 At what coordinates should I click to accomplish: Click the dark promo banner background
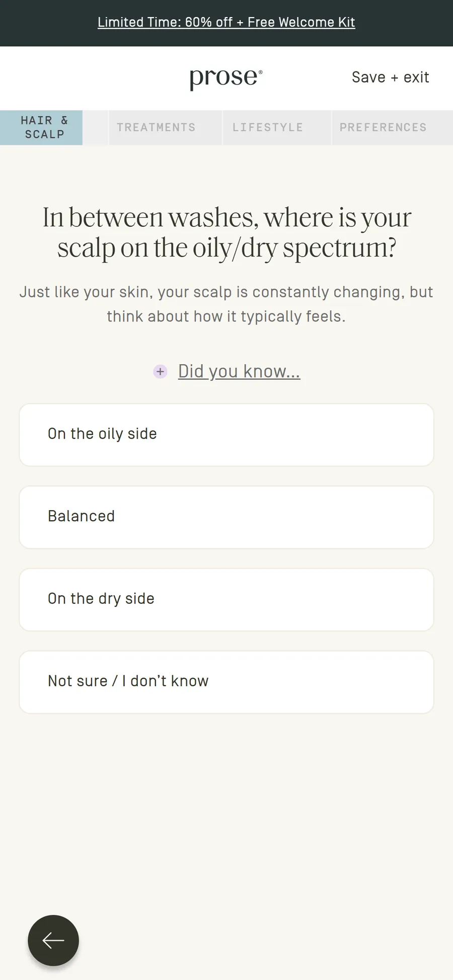(50, 23)
